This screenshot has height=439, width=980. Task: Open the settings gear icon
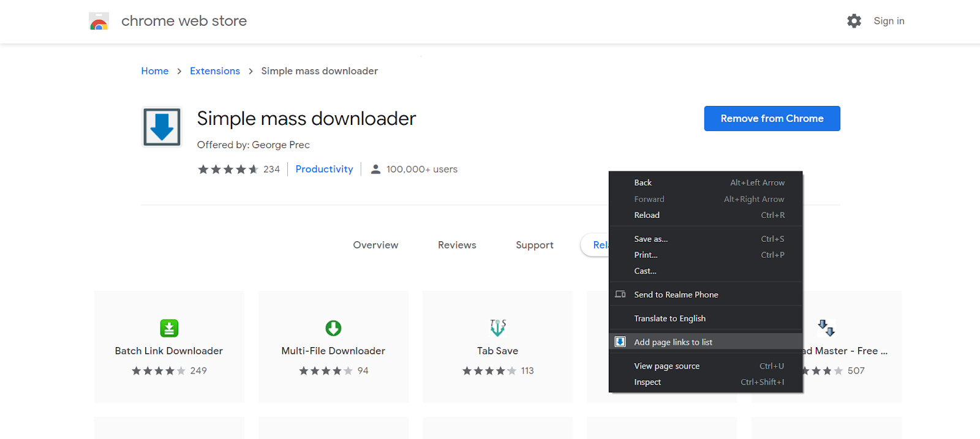pyautogui.click(x=854, y=21)
